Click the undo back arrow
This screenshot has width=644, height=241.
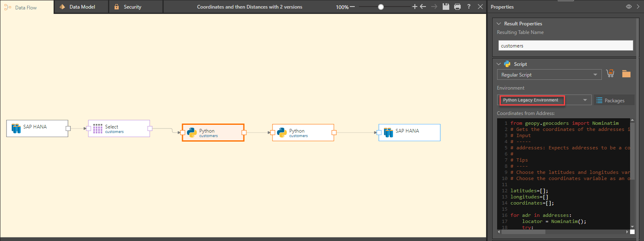coord(423,7)
